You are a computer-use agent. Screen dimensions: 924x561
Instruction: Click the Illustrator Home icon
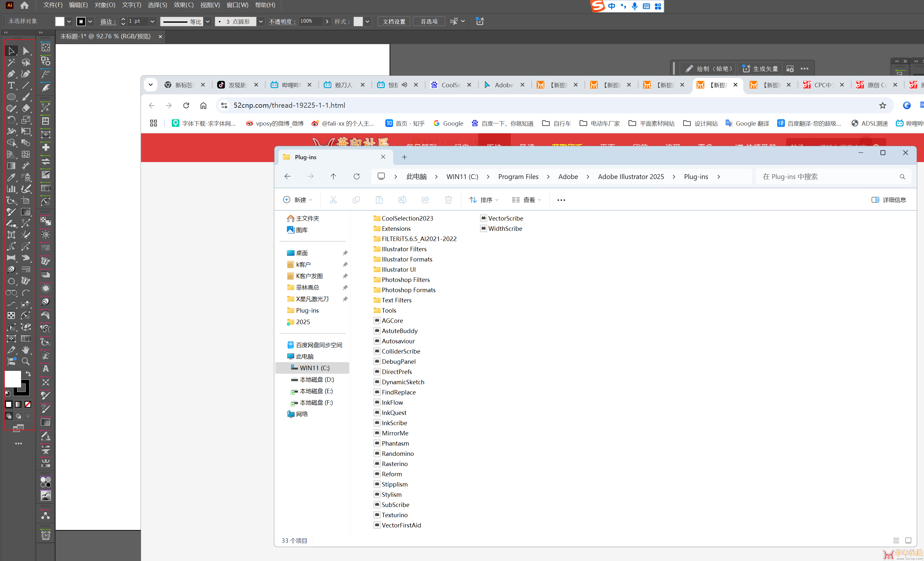(24, 5)
